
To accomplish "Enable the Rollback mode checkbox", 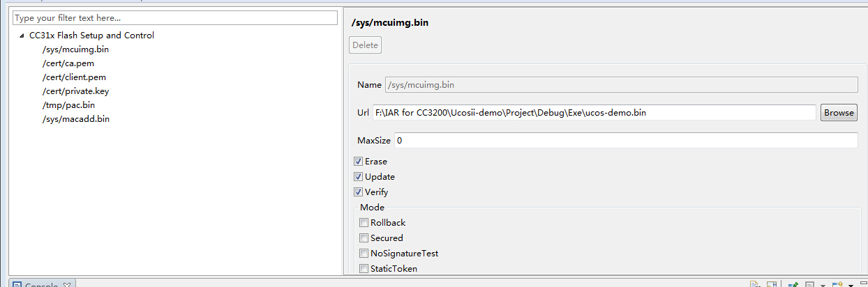I will tap(364, 223).
